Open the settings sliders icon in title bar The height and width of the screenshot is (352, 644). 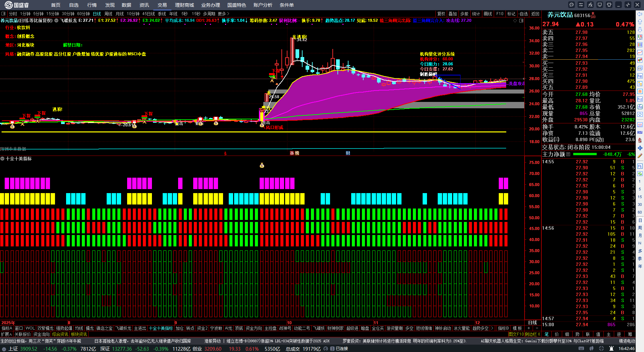pos(581,5)
